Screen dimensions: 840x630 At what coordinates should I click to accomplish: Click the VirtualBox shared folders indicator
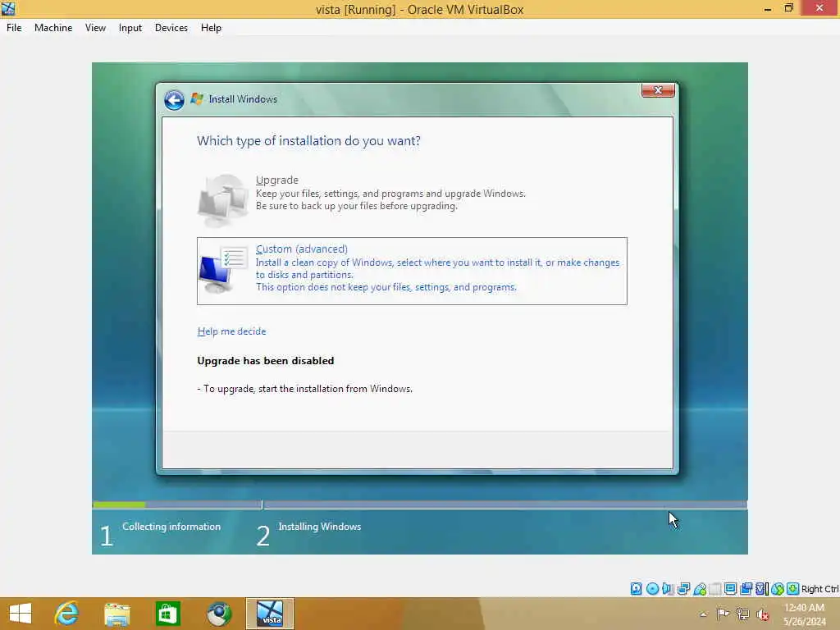(715, 589)
